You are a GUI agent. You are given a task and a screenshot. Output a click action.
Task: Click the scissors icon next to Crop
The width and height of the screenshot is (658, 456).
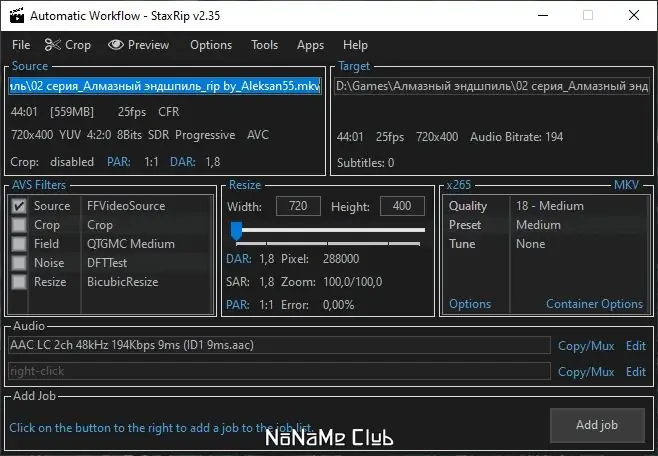[53, 45]
